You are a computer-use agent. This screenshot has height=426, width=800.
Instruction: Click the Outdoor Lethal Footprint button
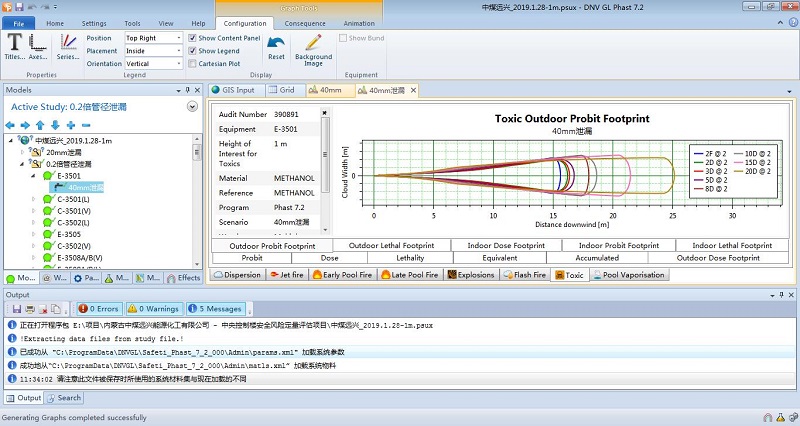point(390,245)
